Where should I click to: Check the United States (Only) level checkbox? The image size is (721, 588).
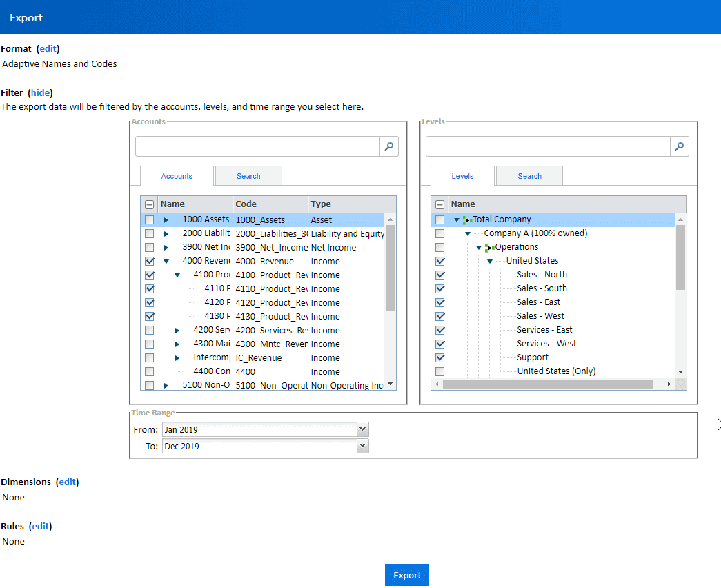coord(440,371)
